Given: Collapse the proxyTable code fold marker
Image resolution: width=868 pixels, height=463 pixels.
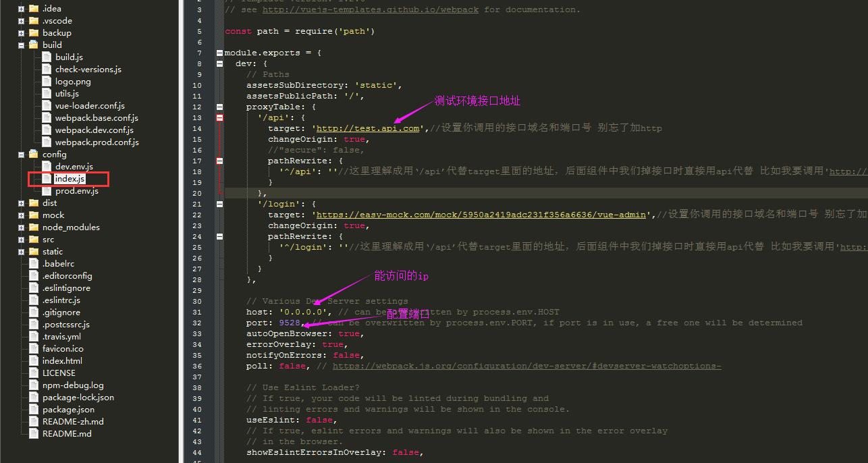Looking at the screenshot, I should click(x=219, y=106).
